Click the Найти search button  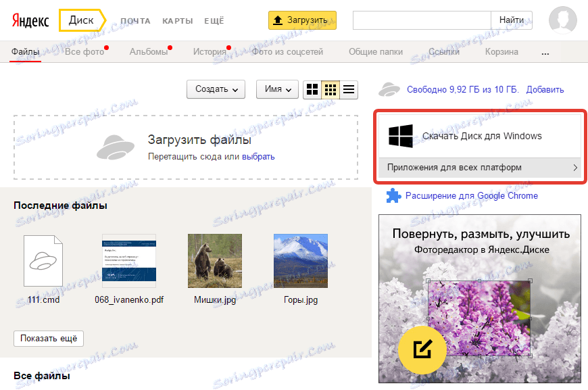point(512,20)
